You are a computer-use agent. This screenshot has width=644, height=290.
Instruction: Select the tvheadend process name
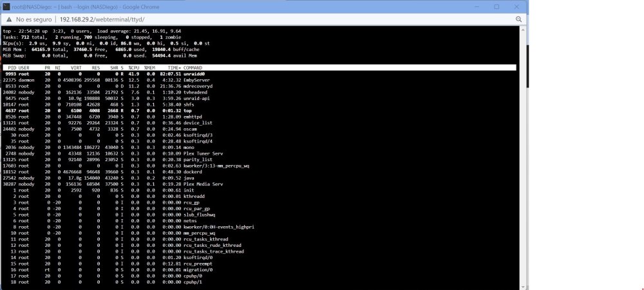[x=195, y=92]
